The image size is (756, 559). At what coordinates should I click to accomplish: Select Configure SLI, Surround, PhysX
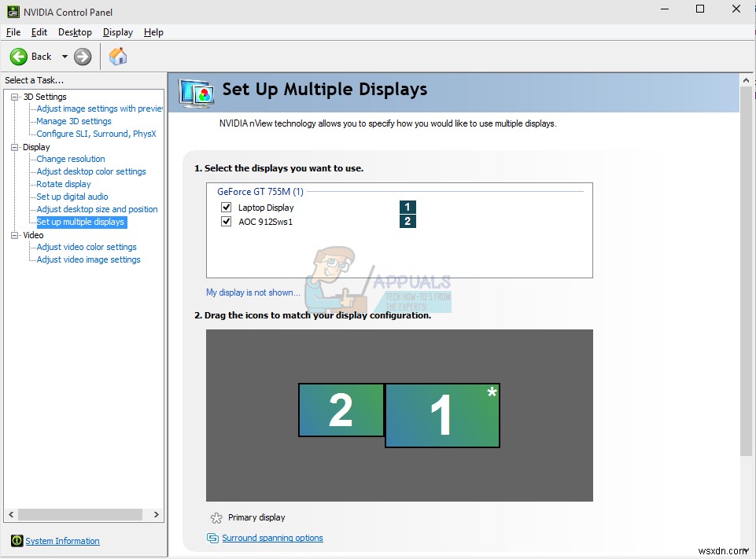(x=97, y=134)
